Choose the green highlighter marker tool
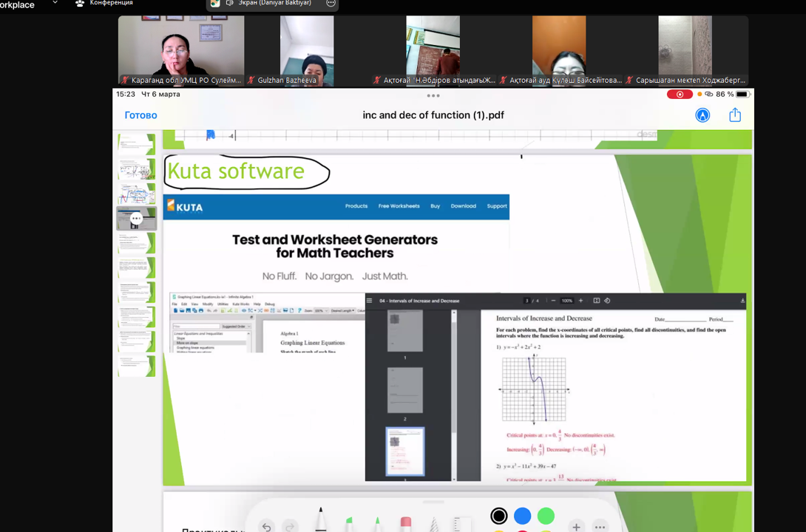Screen dimensions: 806x532 (x=349, y=523)
